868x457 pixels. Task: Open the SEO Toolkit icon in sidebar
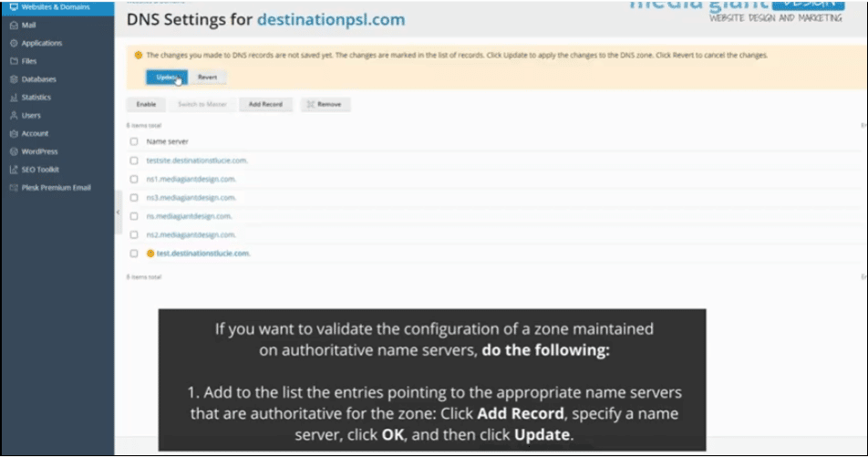14,170
